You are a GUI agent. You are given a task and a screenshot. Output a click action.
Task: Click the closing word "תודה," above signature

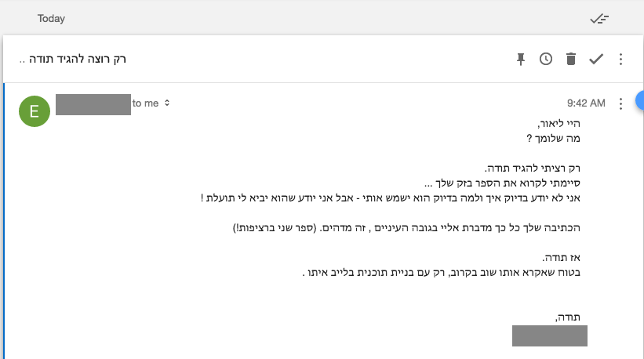tap(573, 317)
